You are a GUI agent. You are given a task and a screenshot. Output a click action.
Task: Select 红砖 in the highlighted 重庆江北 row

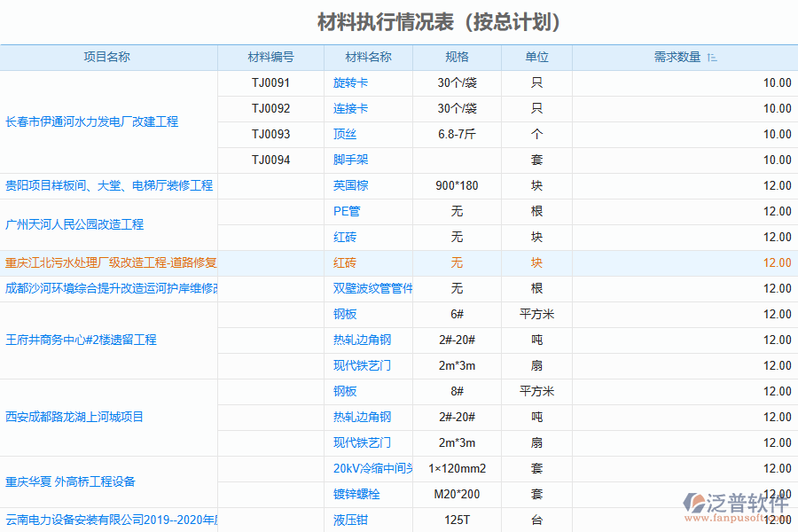[x=345, y=262]
